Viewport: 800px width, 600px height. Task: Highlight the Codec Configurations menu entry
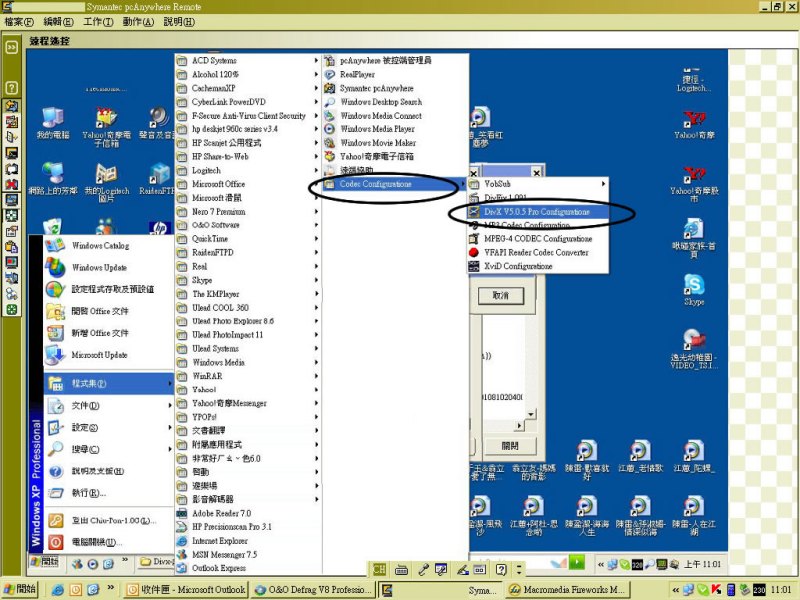[393, 184]
